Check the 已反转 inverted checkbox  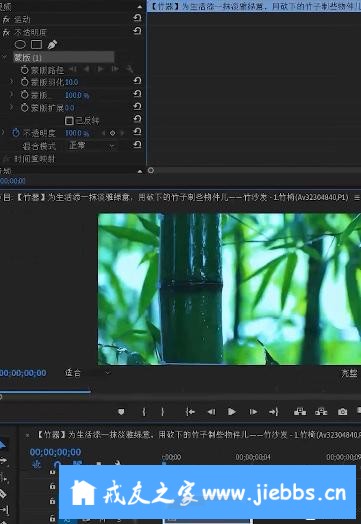click(x=69, y=121)
